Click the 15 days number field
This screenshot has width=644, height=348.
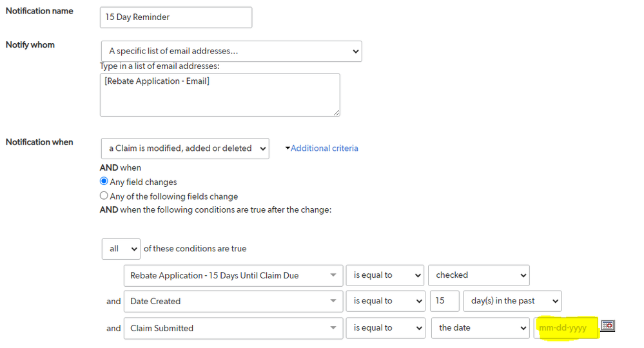tap(444, 301)
